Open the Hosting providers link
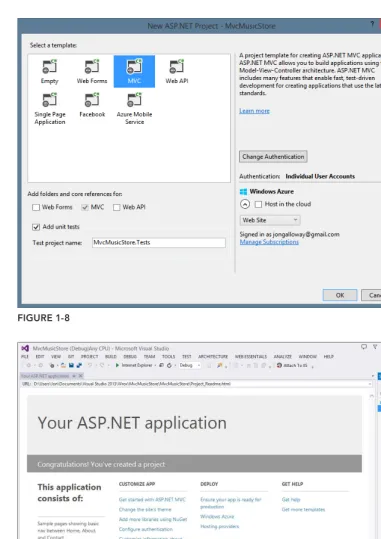The height and width of the screenshot is (539, 381). click(x=220, y=526)
